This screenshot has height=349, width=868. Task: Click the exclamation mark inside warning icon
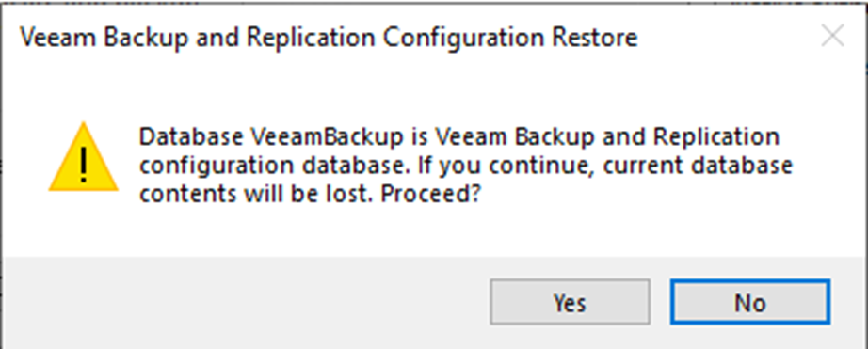tap(84, 166)
